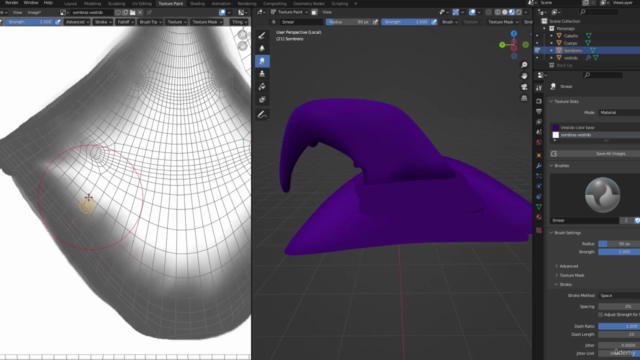This screenshot has height=360, width=640.
Task: Open Falloff dropdown in image editor
Action: [125, 22]
